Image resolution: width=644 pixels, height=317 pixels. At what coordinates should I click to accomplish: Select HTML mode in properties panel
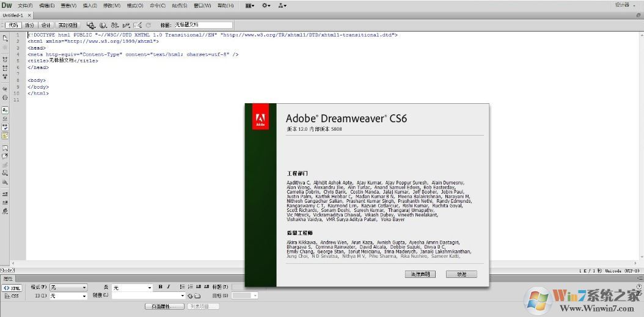click(12, 288)
